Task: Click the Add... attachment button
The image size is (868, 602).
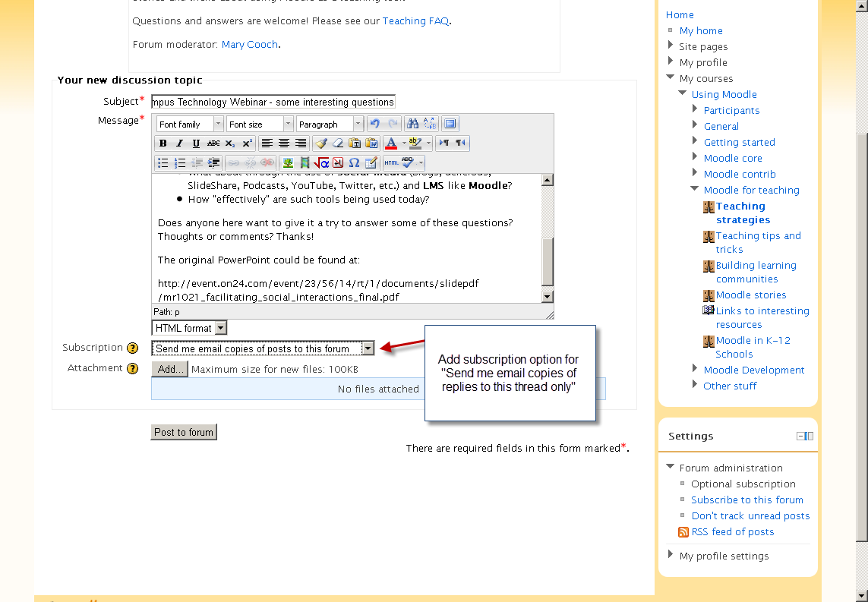Action: (x=170, y=369)
